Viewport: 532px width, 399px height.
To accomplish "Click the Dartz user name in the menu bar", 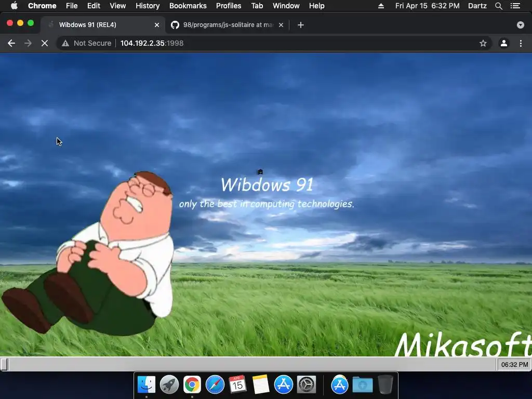I will (x=477, y=6).
